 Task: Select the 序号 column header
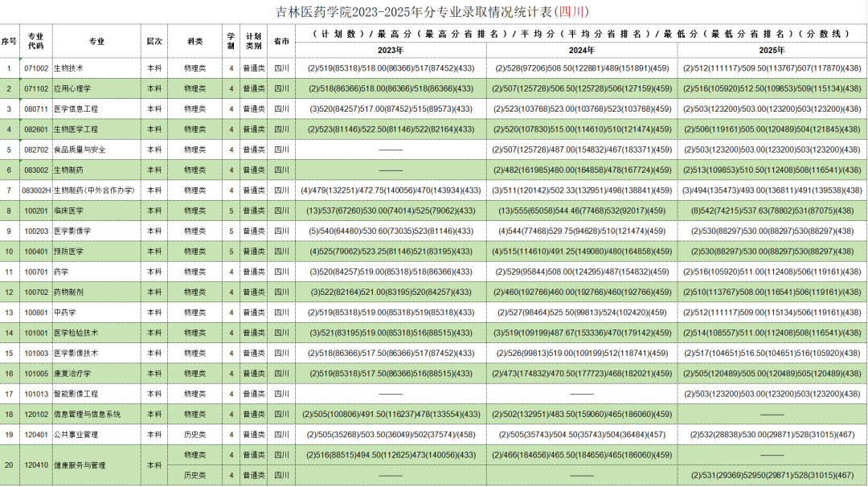click(x=10, y=42)
